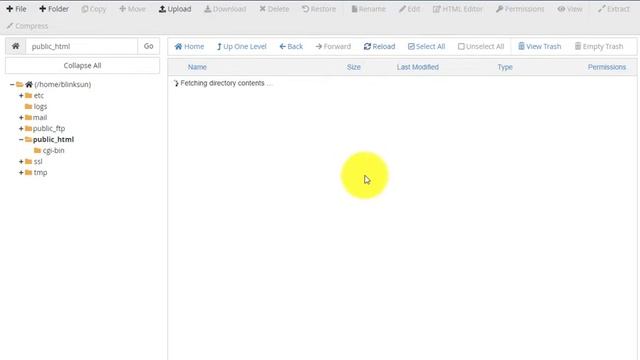Click Empty Trash
The image size is (640, 360).
599,47
